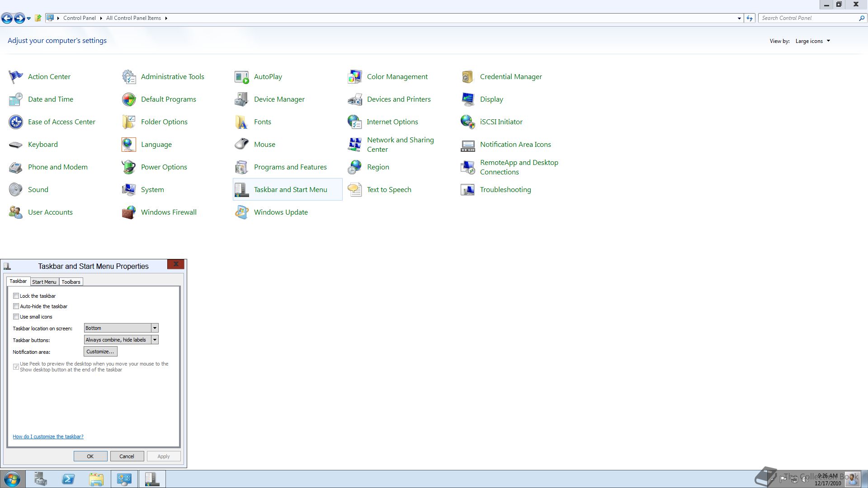Image resolution: width=868 pixels, height=488 pixels.
Task: Open Power Options icon
Action: coord(129,167)
